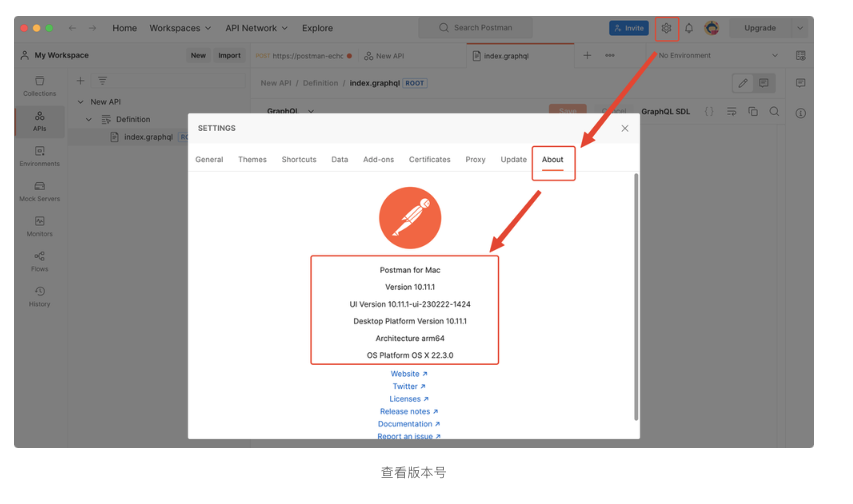Go back with the left arrow
The image size is (853, 504).
[x=72, y=28]
